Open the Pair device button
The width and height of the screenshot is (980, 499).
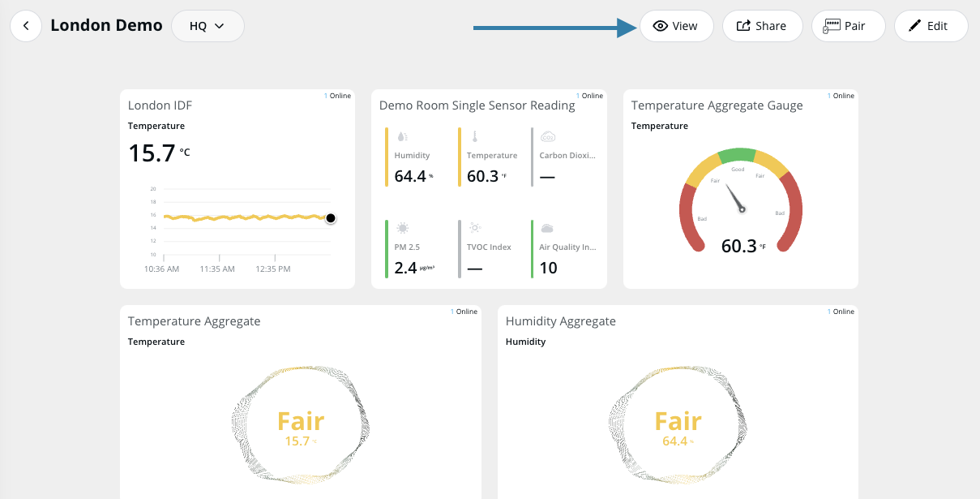pos(847,26)
